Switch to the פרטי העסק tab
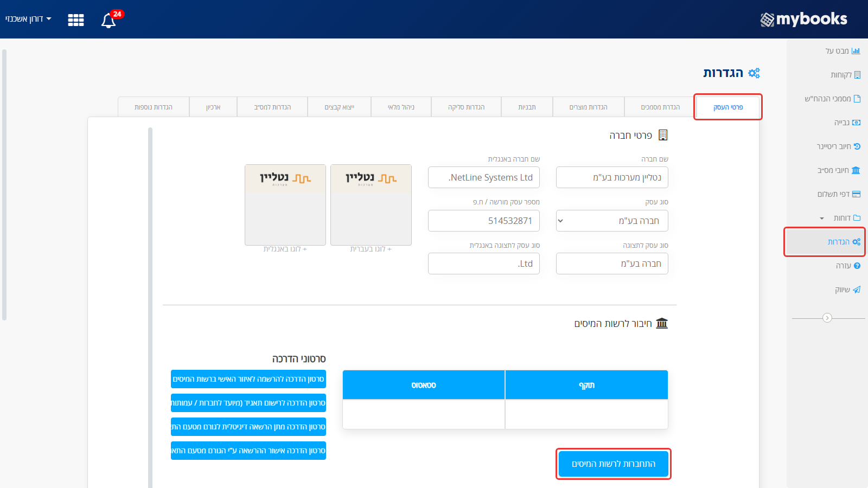Image resolution: width=868 pixels, height=488 pixels. tap(728, 107)
